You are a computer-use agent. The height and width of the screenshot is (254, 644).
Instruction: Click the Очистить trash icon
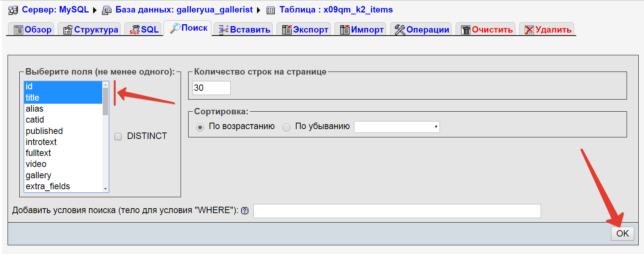[x=465, y=30]
